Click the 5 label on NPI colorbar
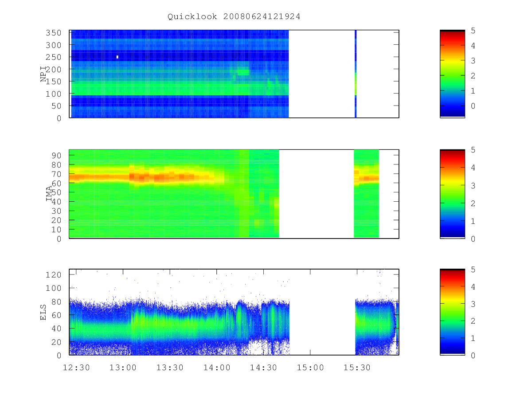Screen dimensions: 532x399 (x=473, y=30)
